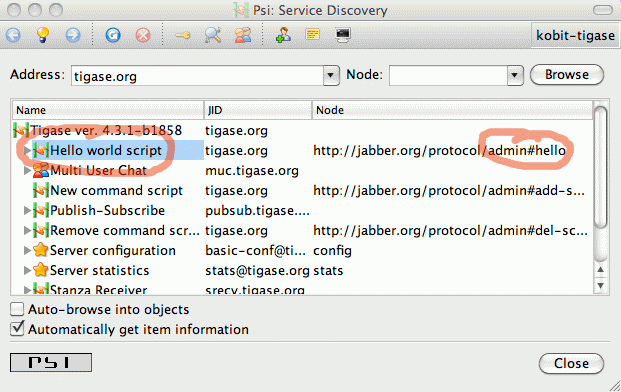Sort by the Name column header

pyautogui.click(x=108, y=110)
